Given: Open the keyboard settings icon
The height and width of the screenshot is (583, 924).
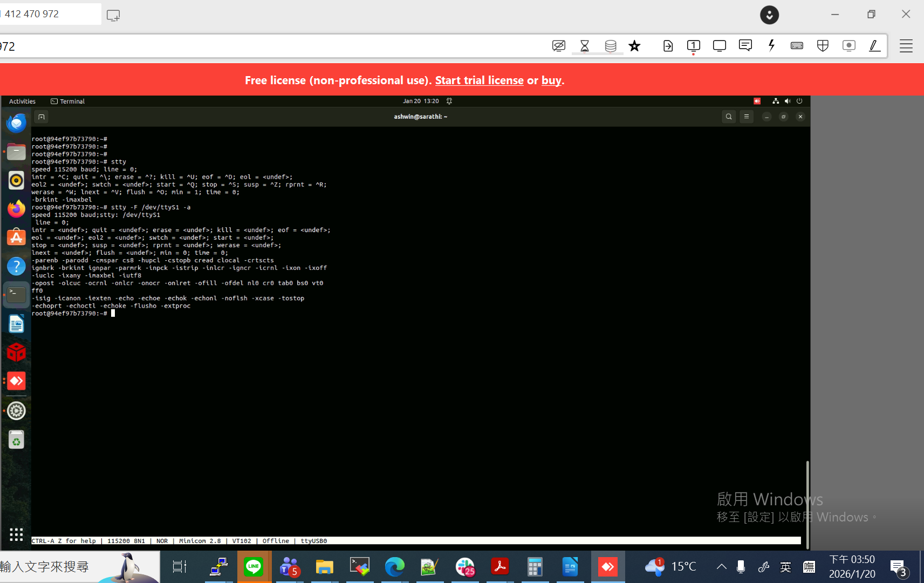Looking at the screenshot, I should pyautogui.click(x=797, y=46).
